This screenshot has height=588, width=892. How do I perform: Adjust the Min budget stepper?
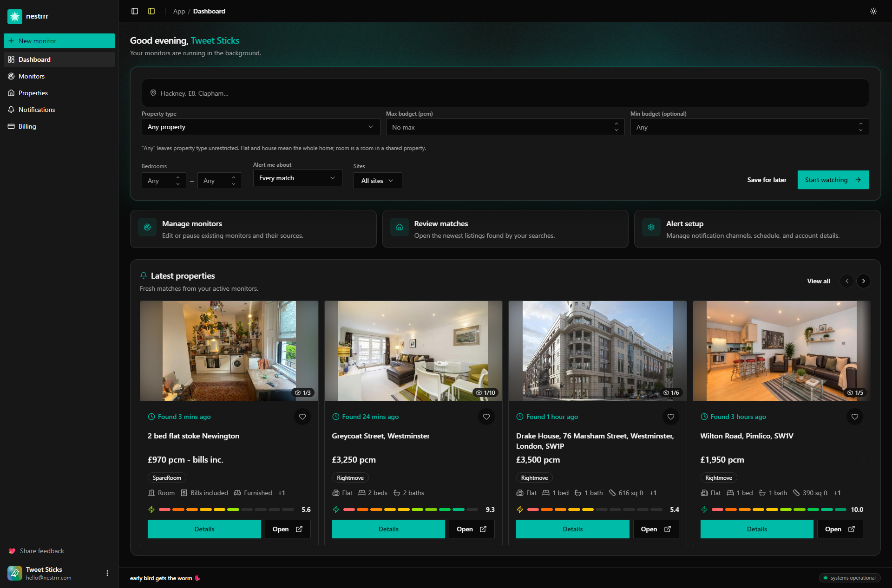861,127
